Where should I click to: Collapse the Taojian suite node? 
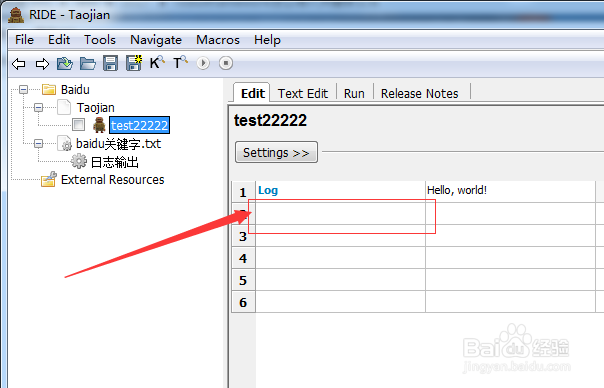[39, 107]
